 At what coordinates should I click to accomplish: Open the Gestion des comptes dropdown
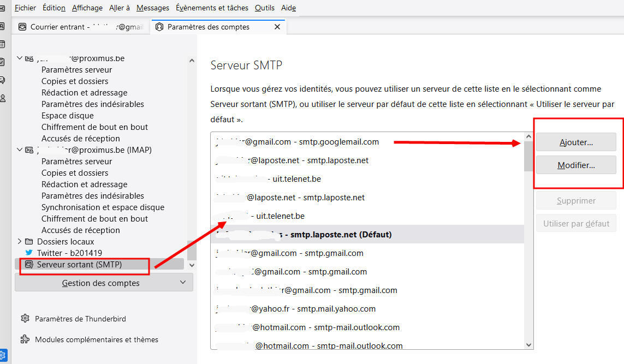coord(104,283)
